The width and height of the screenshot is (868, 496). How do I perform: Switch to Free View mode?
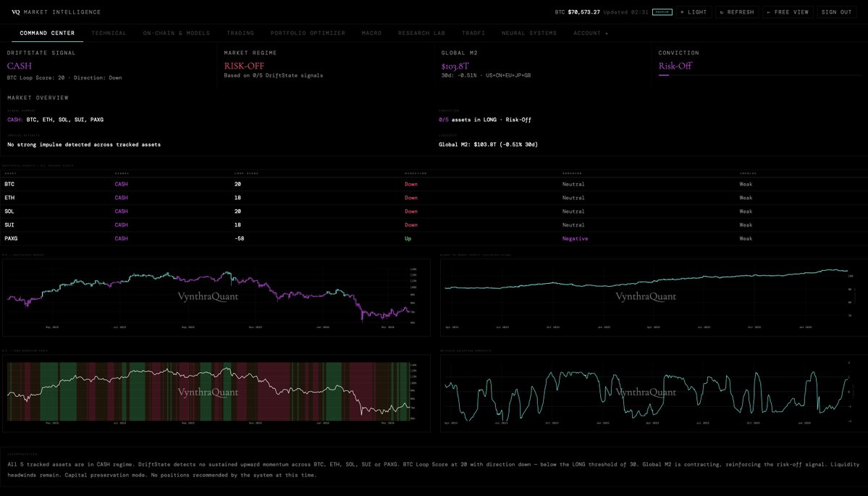[788, 12]
